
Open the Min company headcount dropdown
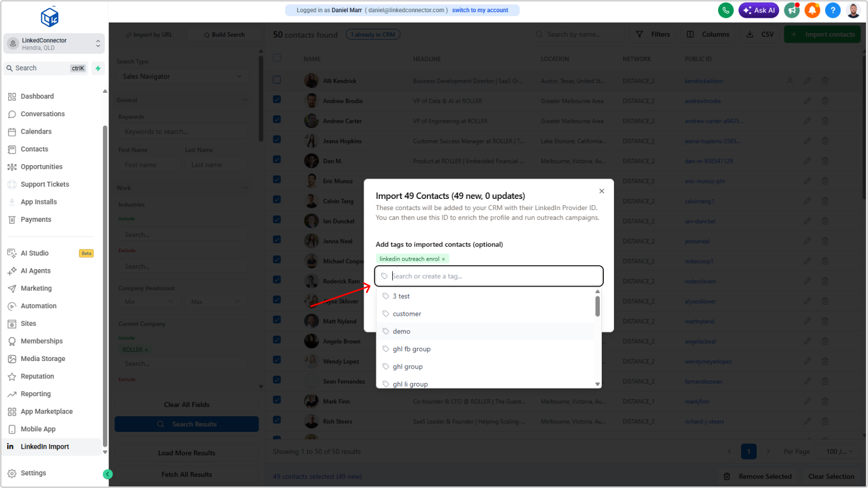coord(149,302)
